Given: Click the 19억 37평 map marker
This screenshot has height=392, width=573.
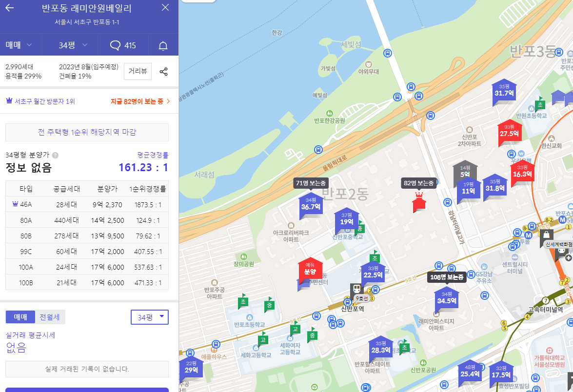Looking at the screenshot, I should (347, 220).
